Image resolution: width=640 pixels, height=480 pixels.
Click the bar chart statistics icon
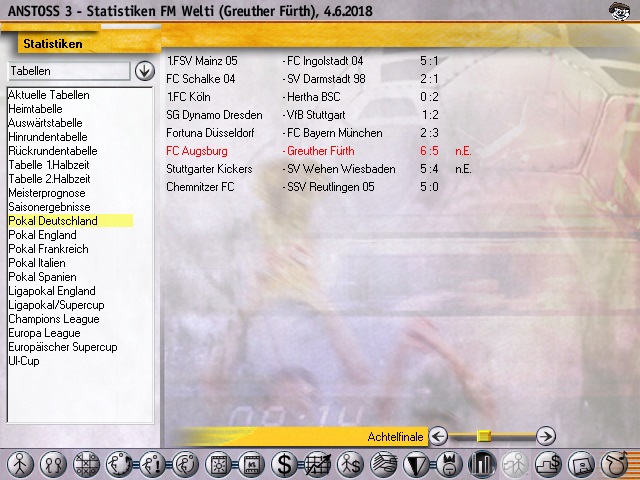pos(482,464)
